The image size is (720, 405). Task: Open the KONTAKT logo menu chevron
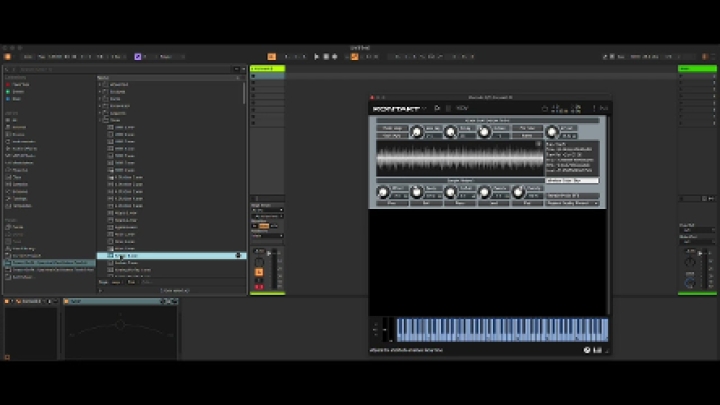click(424, 109)
